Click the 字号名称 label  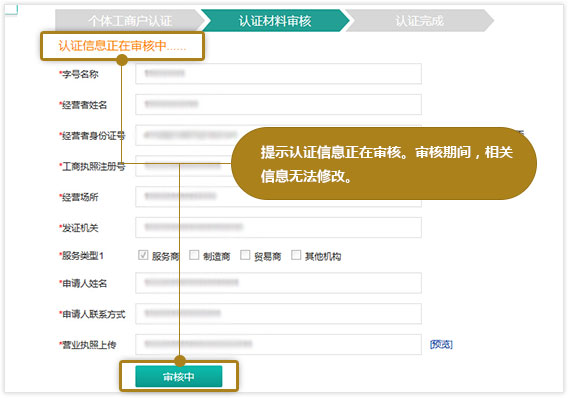click(79, 74)
